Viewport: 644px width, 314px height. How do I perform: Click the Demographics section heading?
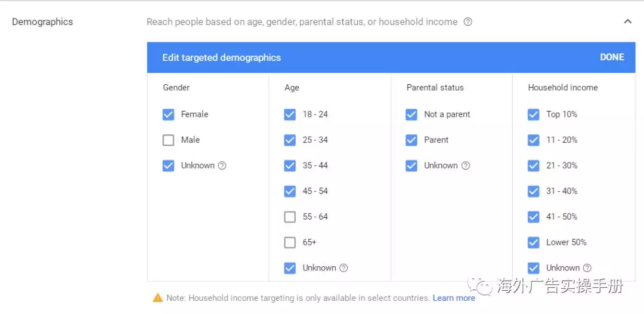click(x=42, y=22)
